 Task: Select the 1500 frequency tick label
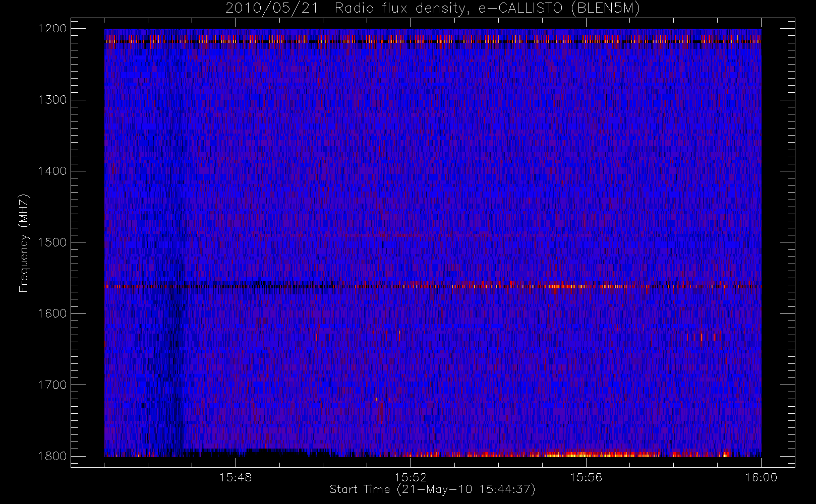click(x=52, y=242)
